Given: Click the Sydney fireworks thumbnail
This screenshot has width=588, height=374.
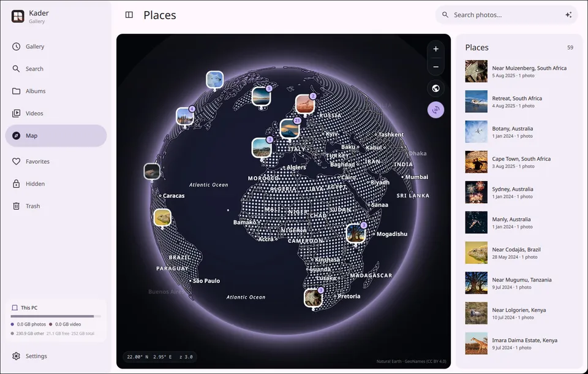Looking at the screenshot, I should tap(477, 193).
